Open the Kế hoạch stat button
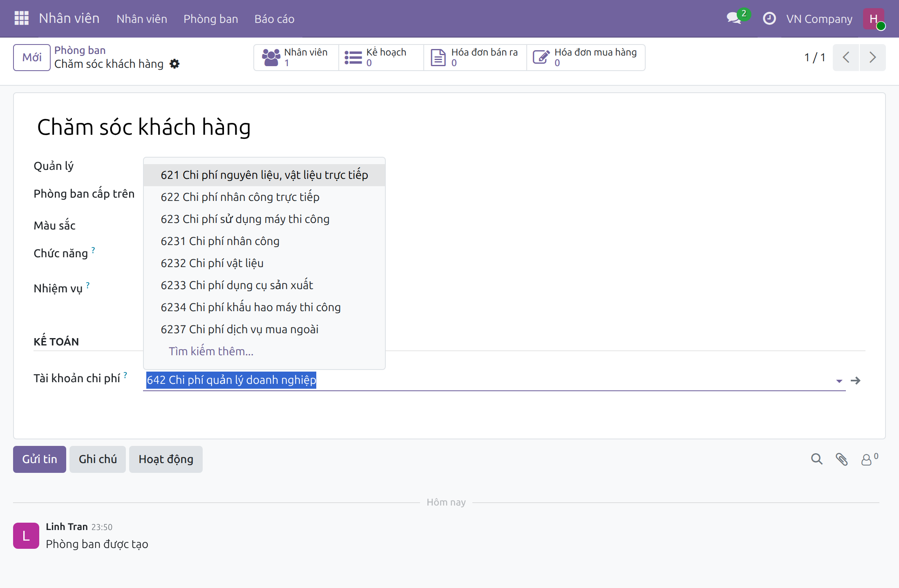Image resolution: width=899 pixels, height=588 pixels. (381, 57)
